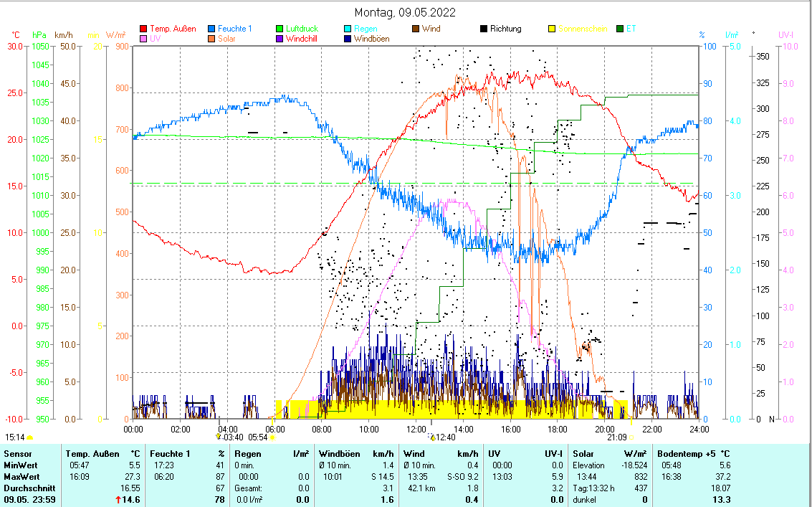Click the cyan Regen legend square
The height and width of the screenshot is (507, 812).
(x=348, y=29)
